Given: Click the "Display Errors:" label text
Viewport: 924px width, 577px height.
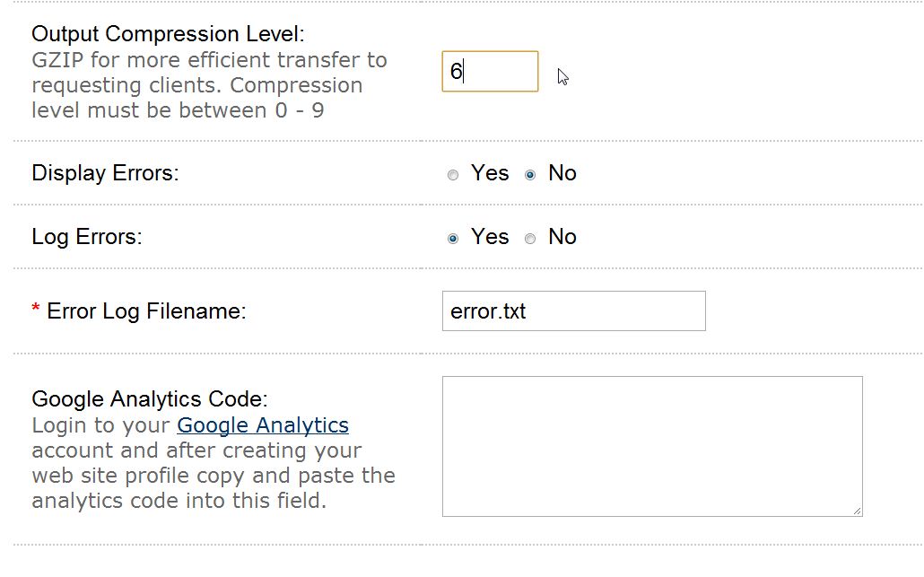Looking at the screenshot, I should 105,173.
